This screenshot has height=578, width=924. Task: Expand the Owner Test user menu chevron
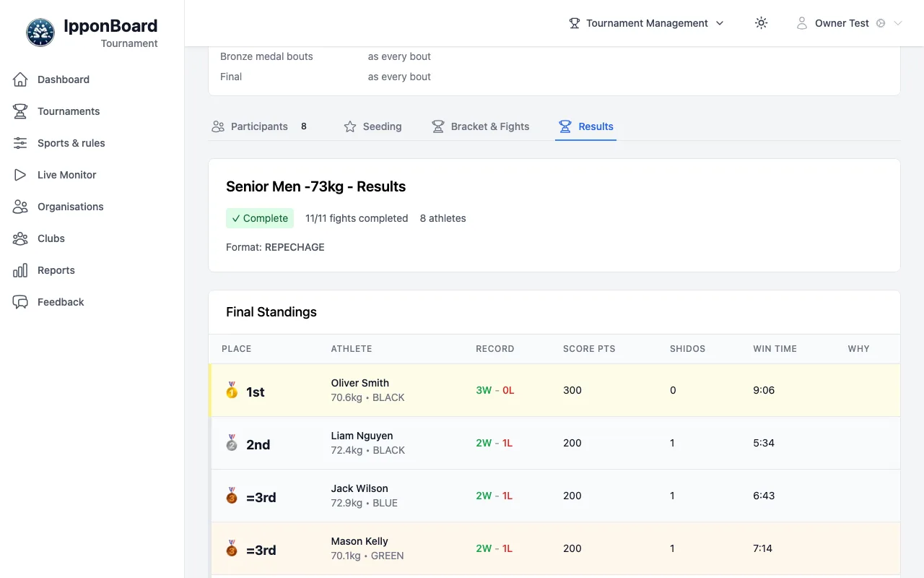click(x=898, y=23)
